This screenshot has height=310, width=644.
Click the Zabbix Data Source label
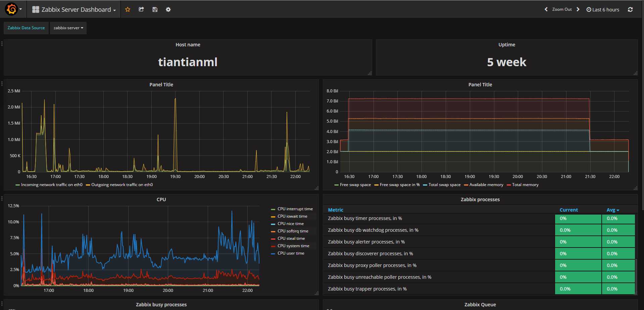pos(26,28)
